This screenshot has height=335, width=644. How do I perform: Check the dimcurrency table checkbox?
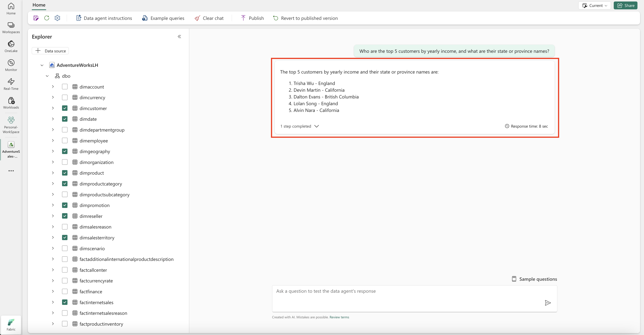(65, 97)
